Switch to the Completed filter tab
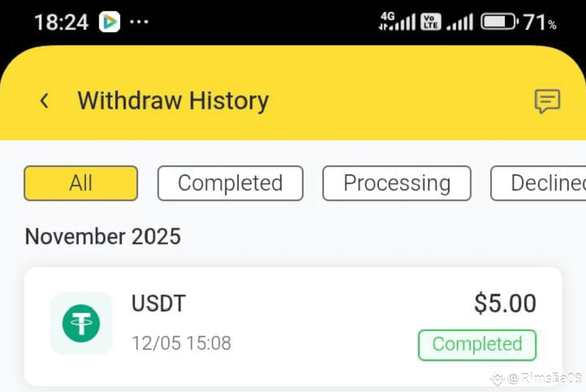The width and height of the screenshot is (586, 392). pos(230,183)
